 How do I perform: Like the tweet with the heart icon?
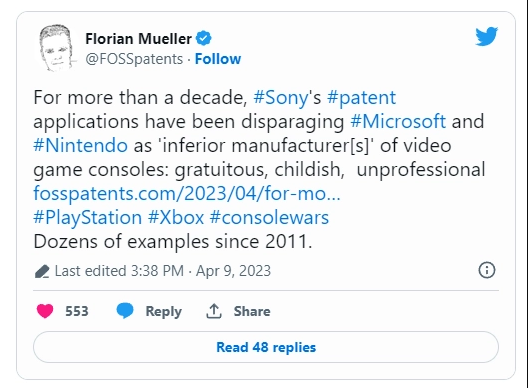45,311
